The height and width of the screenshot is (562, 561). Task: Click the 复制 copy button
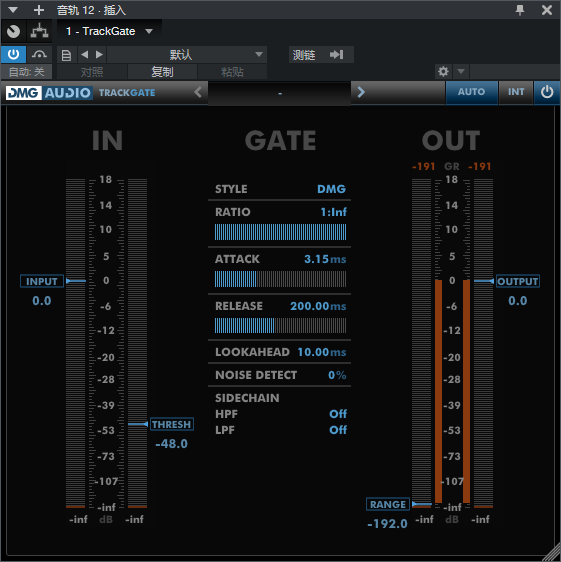tap(162, 72)
